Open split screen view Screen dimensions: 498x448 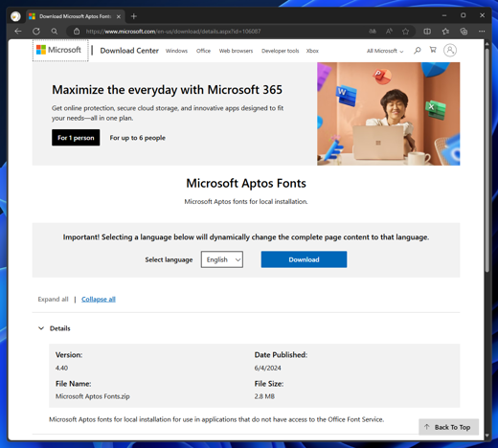point(427,32)
